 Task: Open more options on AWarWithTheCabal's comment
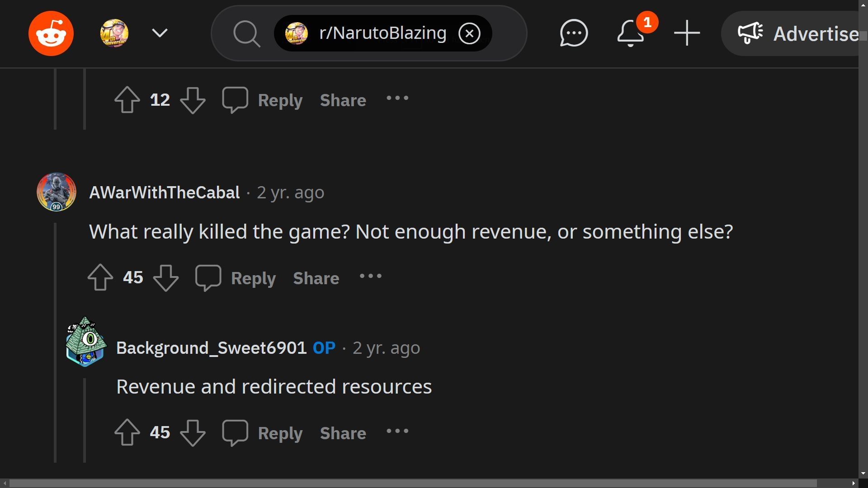point(371,277)
